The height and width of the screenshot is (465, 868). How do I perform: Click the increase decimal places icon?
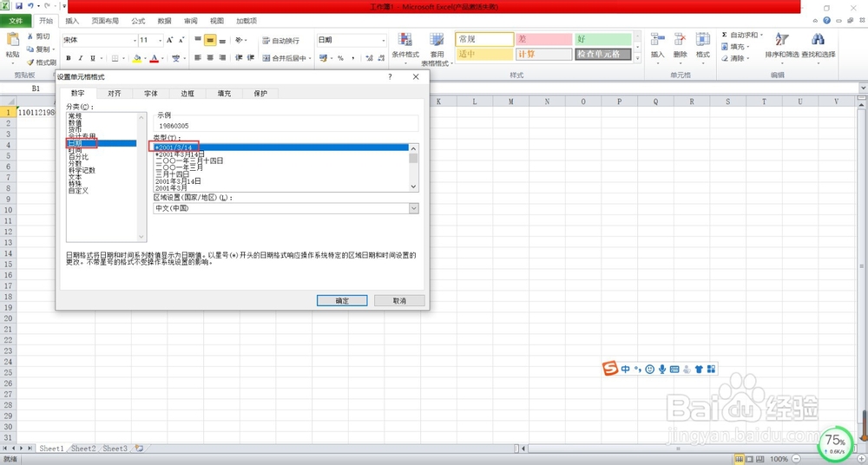pyautogui.click(x=369, y=58)
